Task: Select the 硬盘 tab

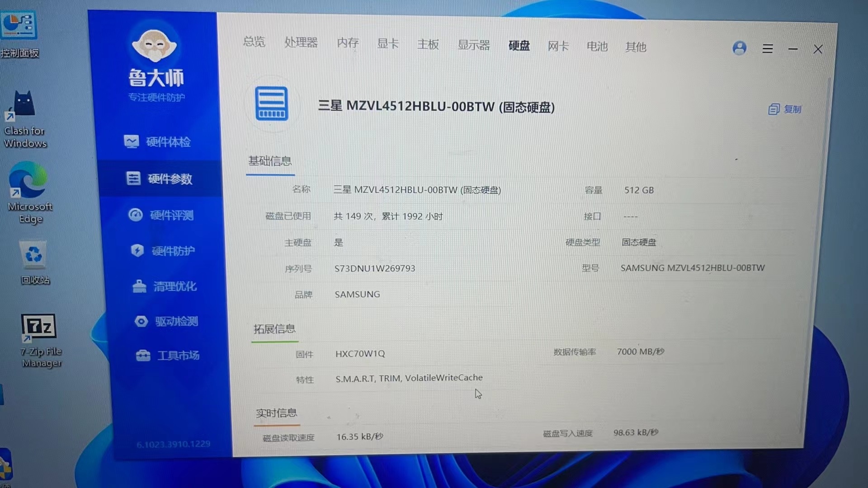Action: (519, 46)
